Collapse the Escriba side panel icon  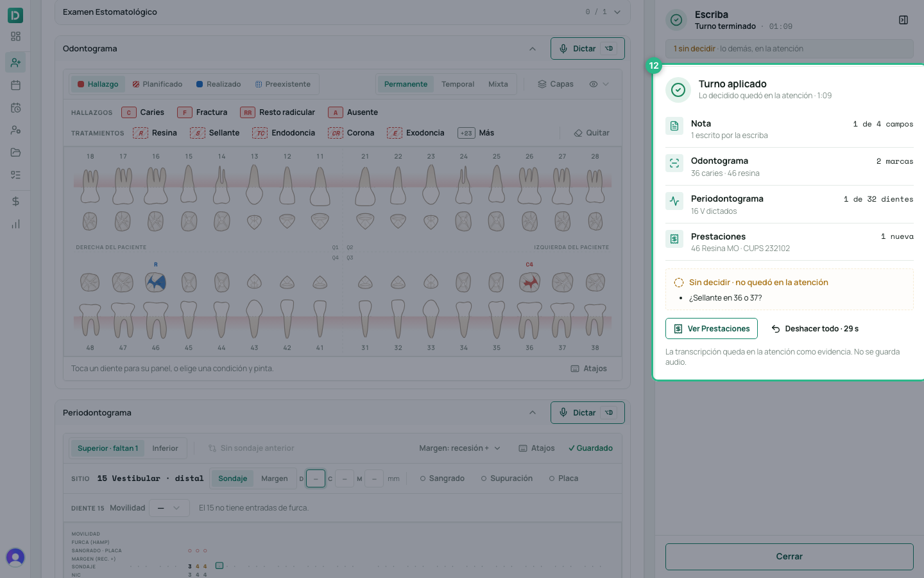903,20
